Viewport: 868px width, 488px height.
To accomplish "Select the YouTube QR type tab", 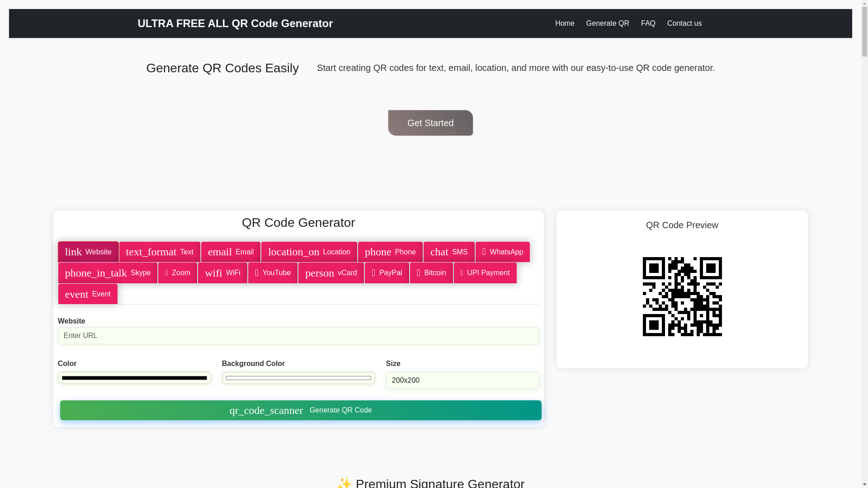I will [273, 273].
